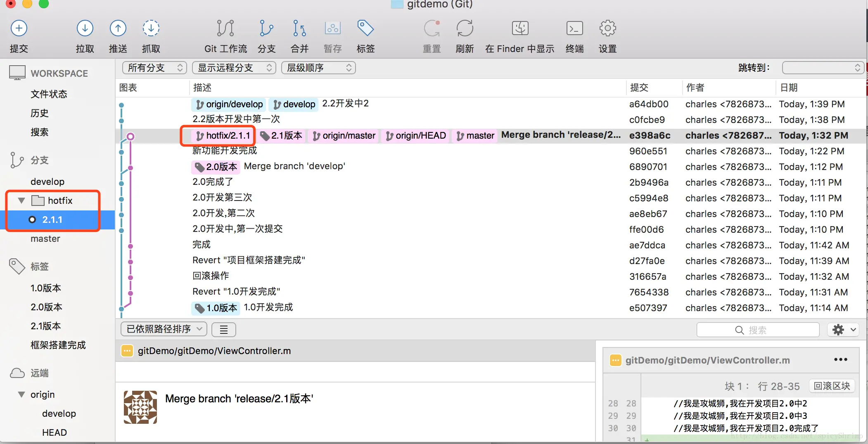Open the 已依照路径排序 file sorting dropdown
This screenshot has height=444, width=868.
(164, 329)
